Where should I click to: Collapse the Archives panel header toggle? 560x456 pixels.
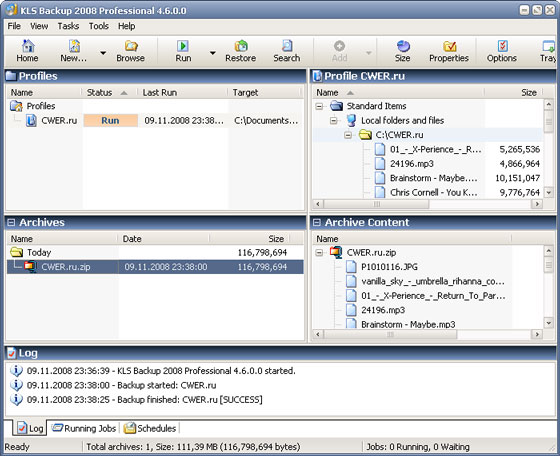pos(11,222)
